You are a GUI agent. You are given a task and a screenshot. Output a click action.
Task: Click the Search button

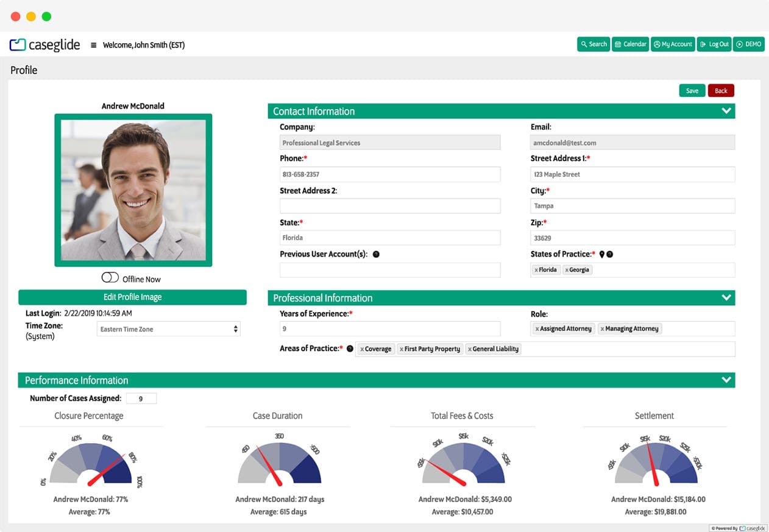click(x=594, y=44)
